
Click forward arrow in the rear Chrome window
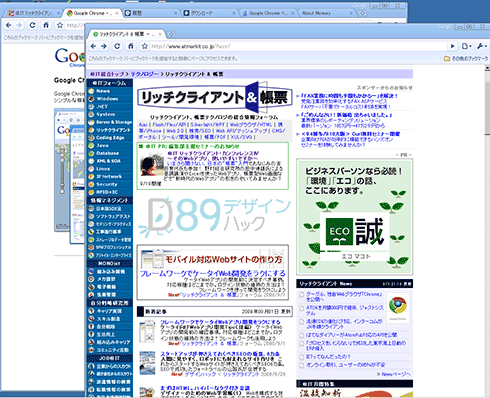point(19,25)
